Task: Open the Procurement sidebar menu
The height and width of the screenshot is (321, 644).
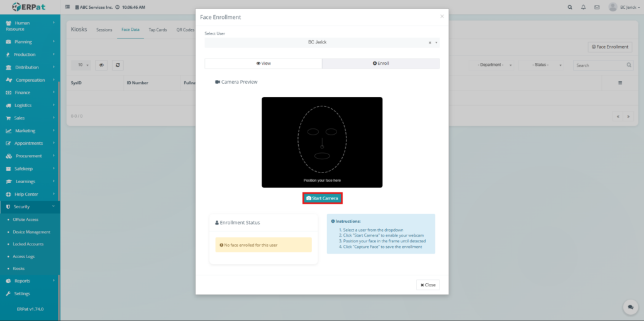Action: 30,155
